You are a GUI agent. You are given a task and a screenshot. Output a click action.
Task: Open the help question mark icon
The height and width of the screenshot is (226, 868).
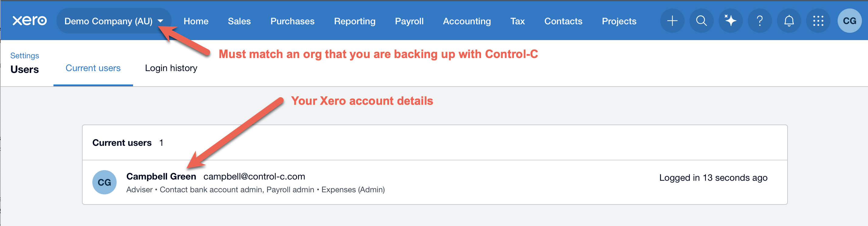[760, 21]
